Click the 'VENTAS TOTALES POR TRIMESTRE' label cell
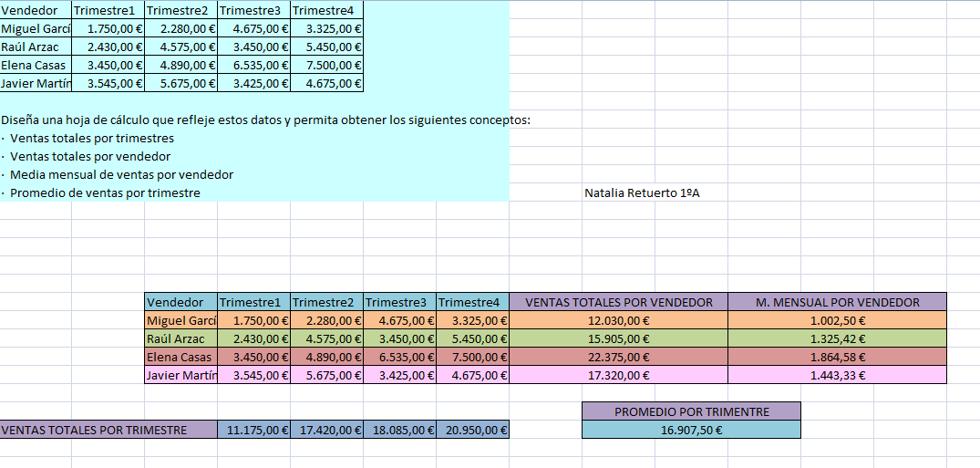 click(x=107, y=430)
